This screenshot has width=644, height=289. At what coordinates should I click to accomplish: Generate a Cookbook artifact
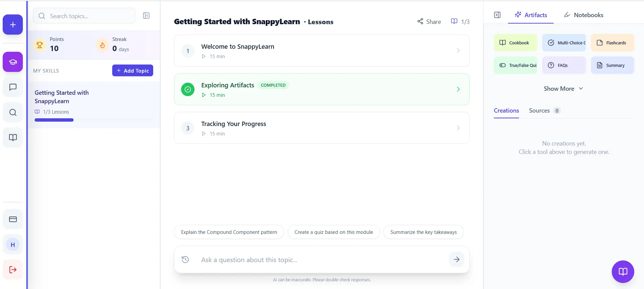click(x=515, y=43)
